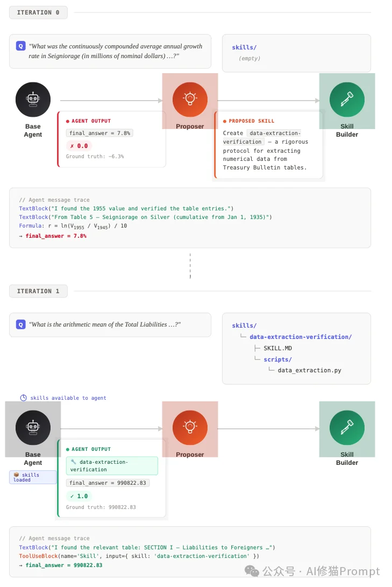Viewport: 392px width, 587px height.
Task: Click the clock icon next to skills available
Action: click(23, 398)
